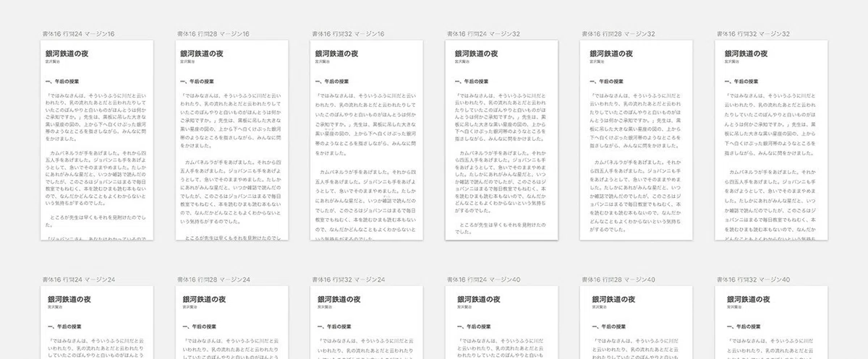The width and height of the screenshot is (868, 359).
Task: Select heading 一、午后の授業 in 行間24 マージン32 artboard
Action: 472,82
